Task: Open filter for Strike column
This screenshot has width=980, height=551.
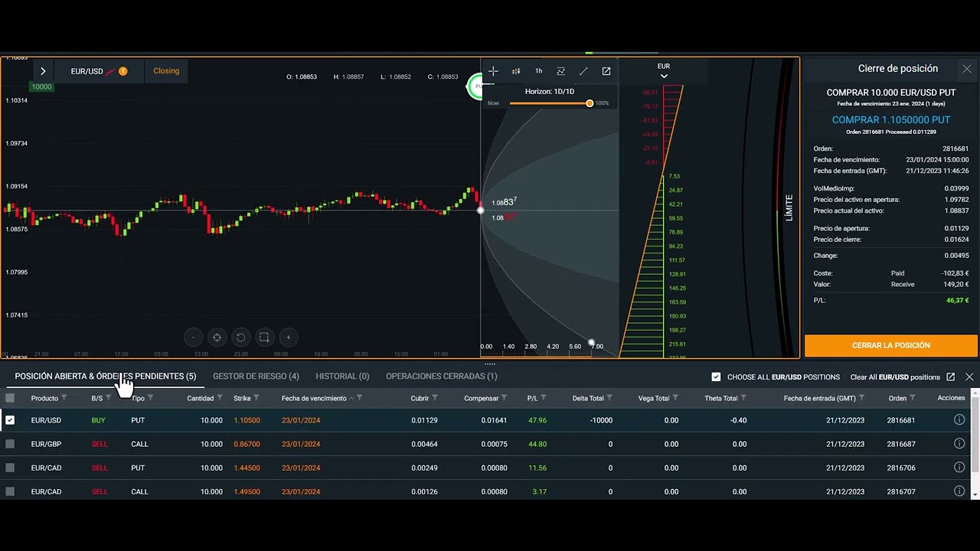Action: [x=256, y=398]
